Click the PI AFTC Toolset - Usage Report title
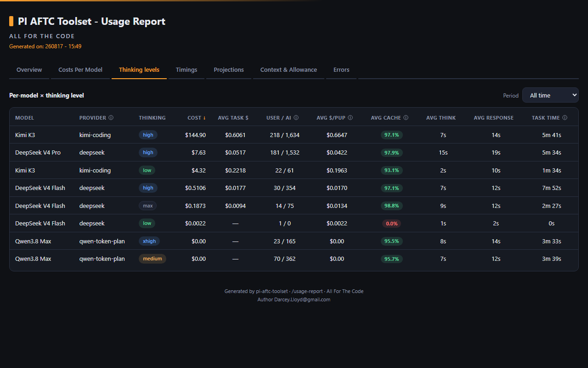This screenshot has width=588, height=368. point(91,21)
